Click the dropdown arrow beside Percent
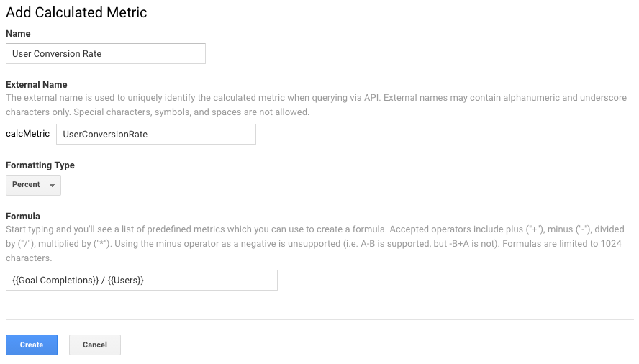 pyautogui.click(x=52, y=186)
